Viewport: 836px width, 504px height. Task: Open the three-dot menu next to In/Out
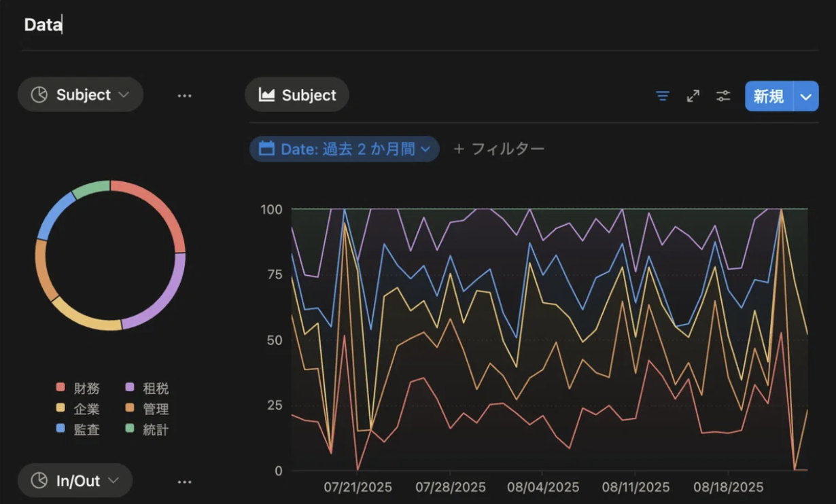coord(184,482)
